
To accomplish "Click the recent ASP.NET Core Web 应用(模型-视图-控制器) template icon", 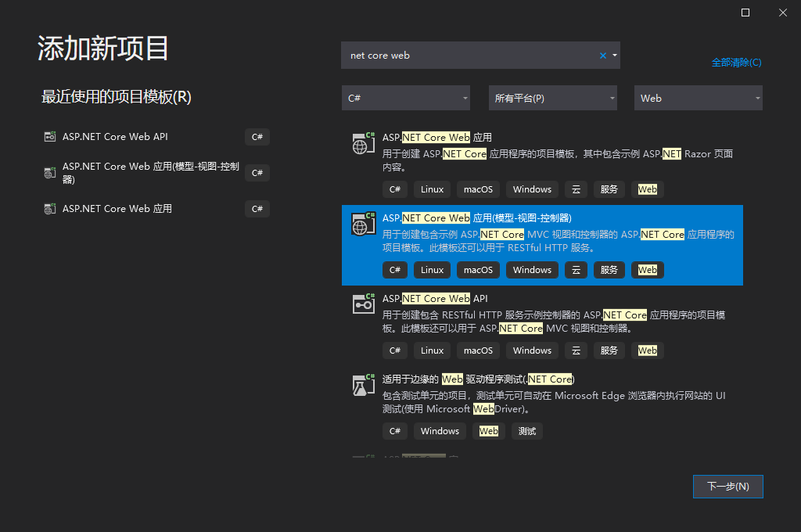I will pyautogui.click(x=48, y=172).
